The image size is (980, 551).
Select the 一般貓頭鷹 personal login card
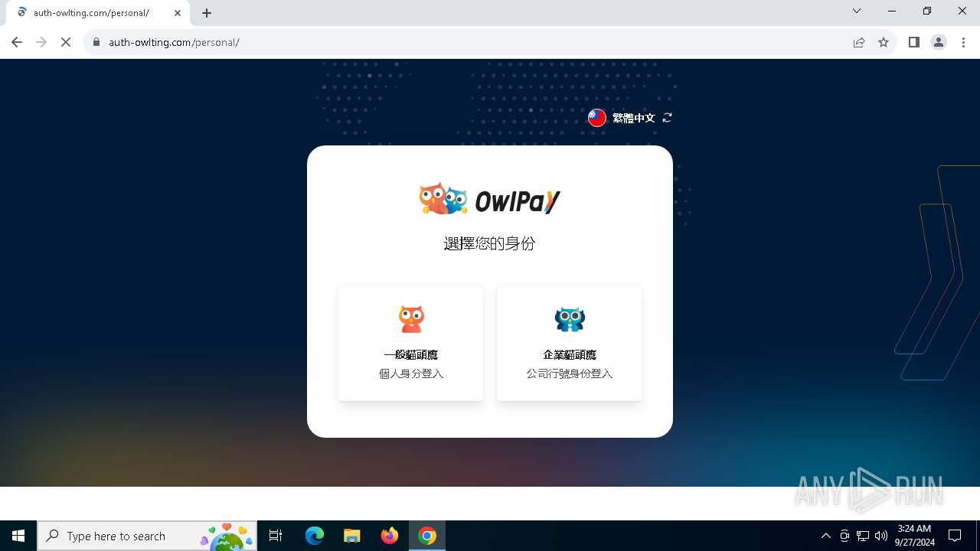click(410, 343)
